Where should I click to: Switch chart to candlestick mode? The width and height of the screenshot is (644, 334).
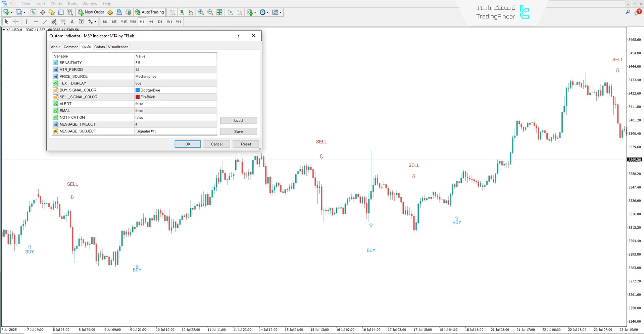pyautogui.click(x=182, y=12)
